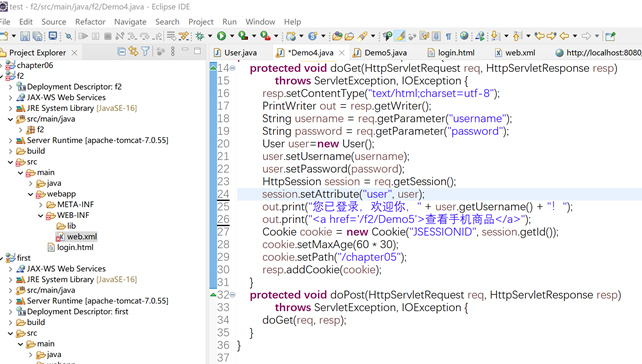Click the Save toolbar icon
Screen dimensions: 642x364
(25, 36)
